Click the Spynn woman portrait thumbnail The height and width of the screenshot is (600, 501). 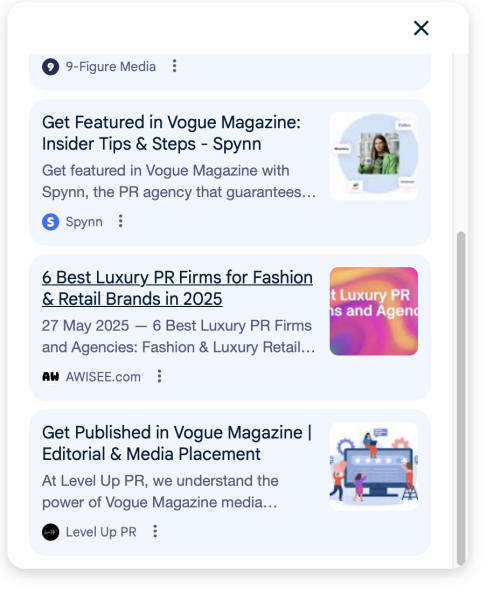374,156
